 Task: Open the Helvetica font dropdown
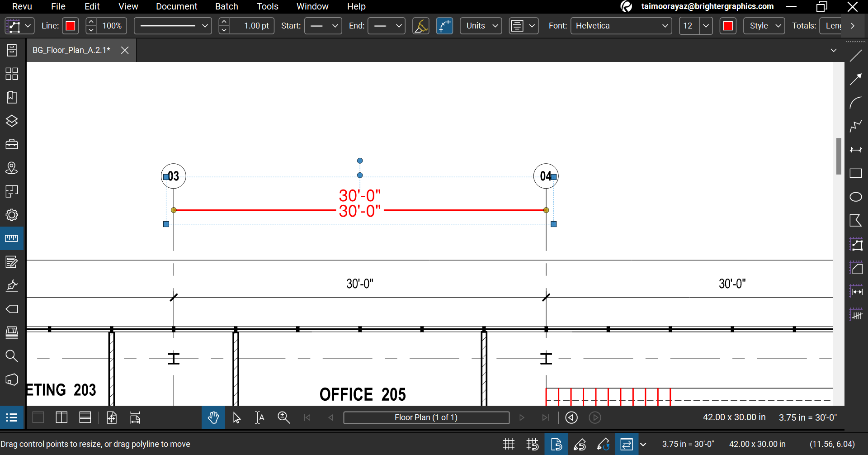pos(621,26)
